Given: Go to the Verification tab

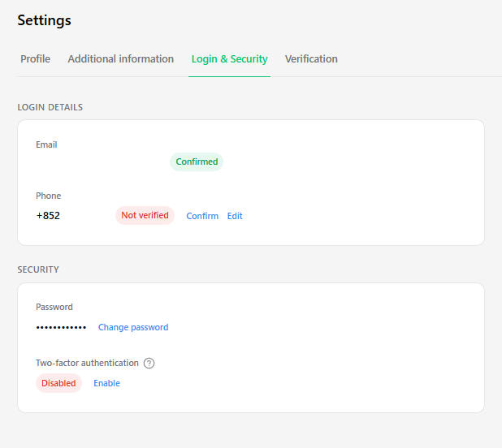Looking at the screenshot, I should click(311, 59).
